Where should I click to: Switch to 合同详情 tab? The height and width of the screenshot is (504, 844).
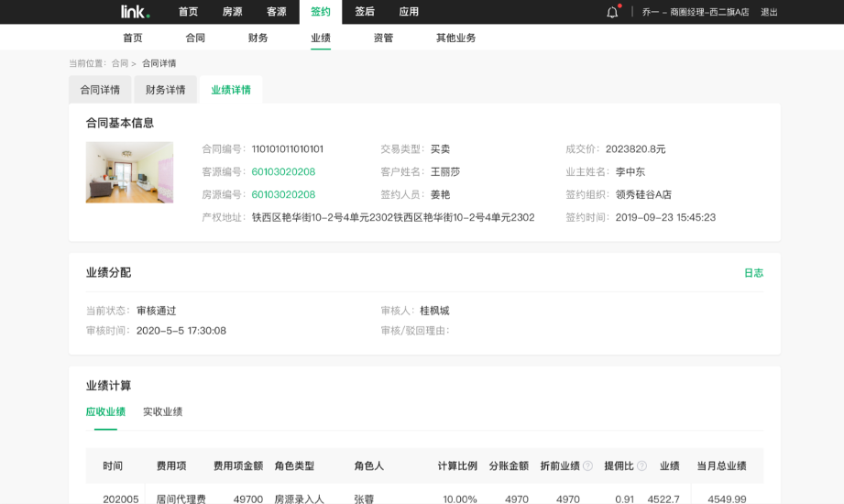point(100,90)
